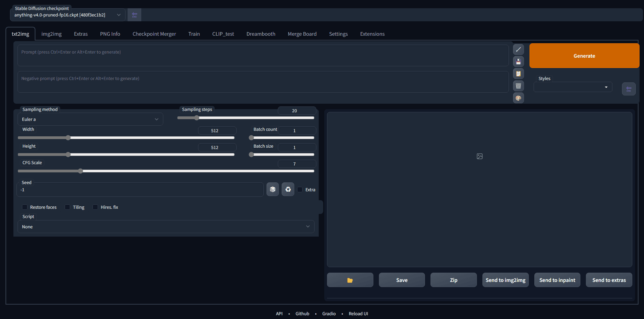Expand the Sampling method dropdown

[x=90, y=119]
